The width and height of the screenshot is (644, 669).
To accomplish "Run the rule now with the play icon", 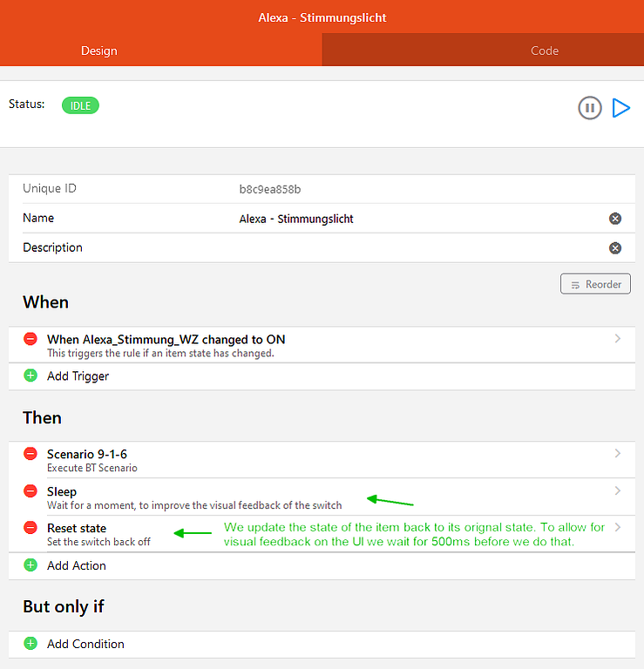I will [621, 107].
